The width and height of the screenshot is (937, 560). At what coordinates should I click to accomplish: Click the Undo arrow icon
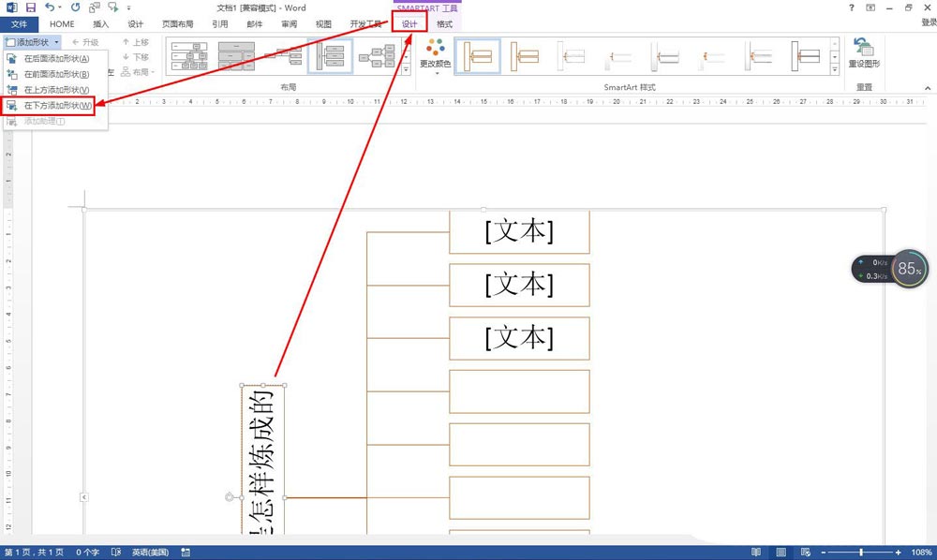click(x=50, y=7)
